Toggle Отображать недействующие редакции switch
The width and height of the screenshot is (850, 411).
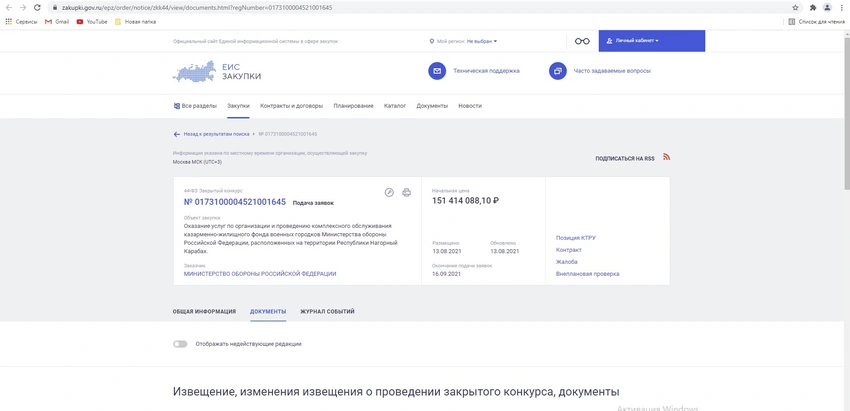coord(180,344)
